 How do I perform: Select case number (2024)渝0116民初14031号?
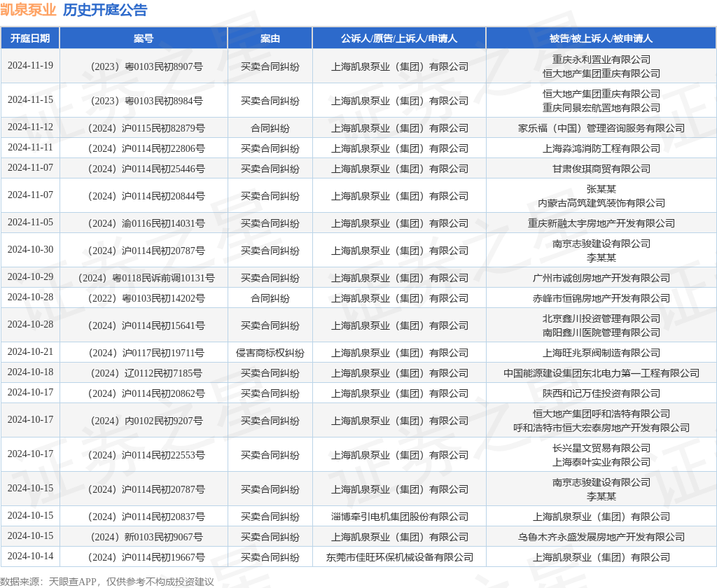click(x=146, y=223)
